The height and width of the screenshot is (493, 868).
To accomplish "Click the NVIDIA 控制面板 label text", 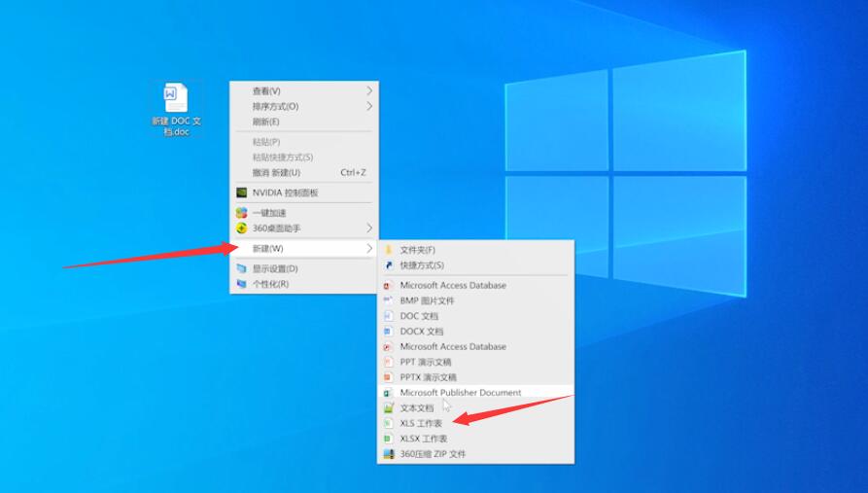I will (x=286, y=193).
